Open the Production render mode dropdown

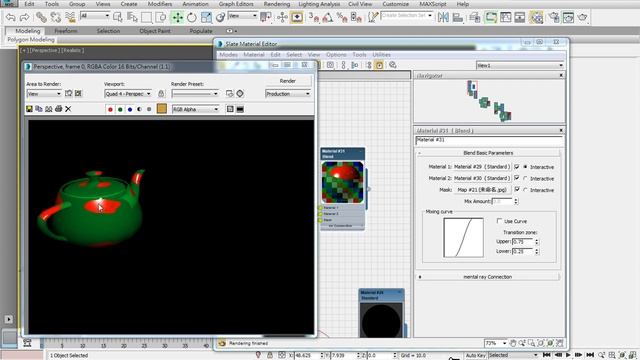pos(288,94)
